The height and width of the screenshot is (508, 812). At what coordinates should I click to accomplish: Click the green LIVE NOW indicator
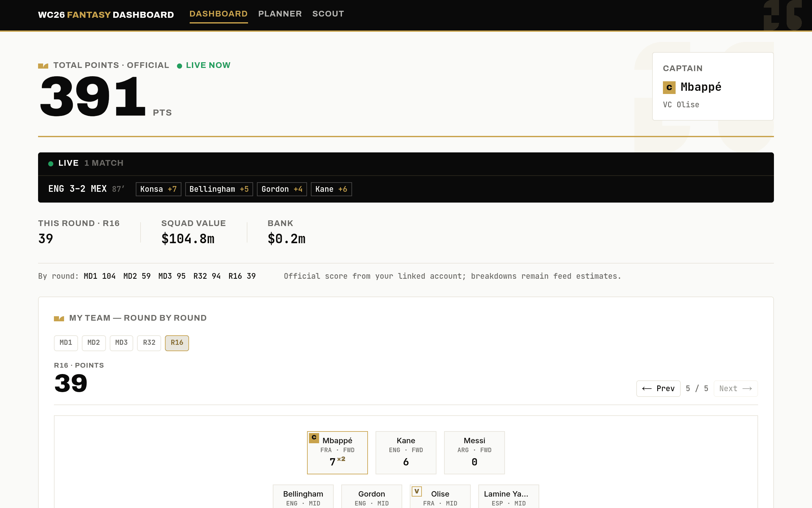pos(204,65)
